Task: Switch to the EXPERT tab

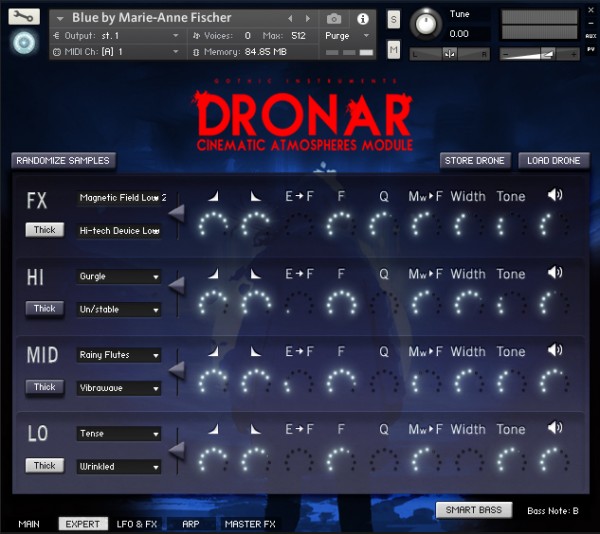Action: point(83,524)
